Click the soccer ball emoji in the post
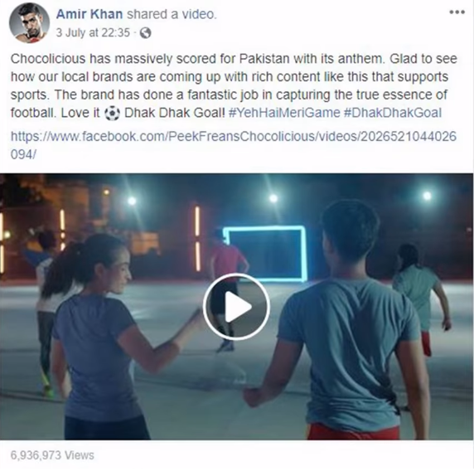474x476 pixels. (112, 114)
